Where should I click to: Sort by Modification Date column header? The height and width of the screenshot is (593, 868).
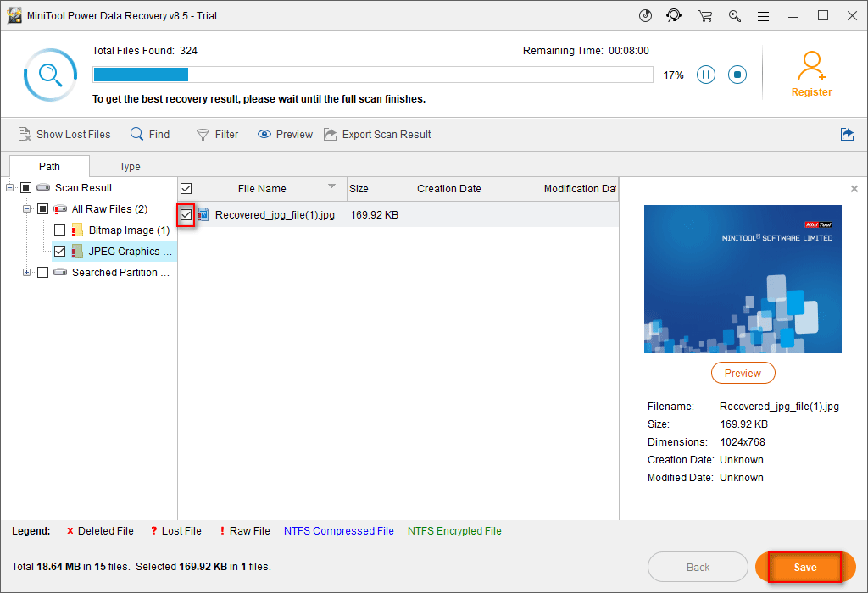(x=580, y=189)
